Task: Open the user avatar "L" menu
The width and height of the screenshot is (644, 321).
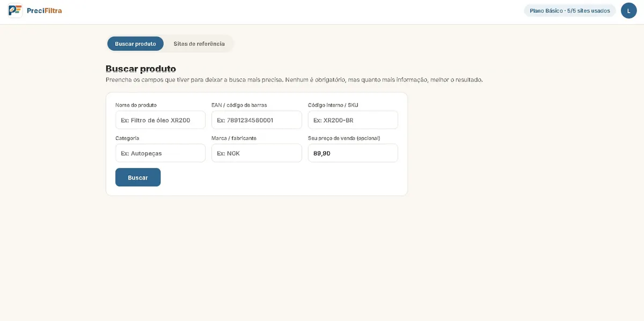Action: [x=628, y=11]
